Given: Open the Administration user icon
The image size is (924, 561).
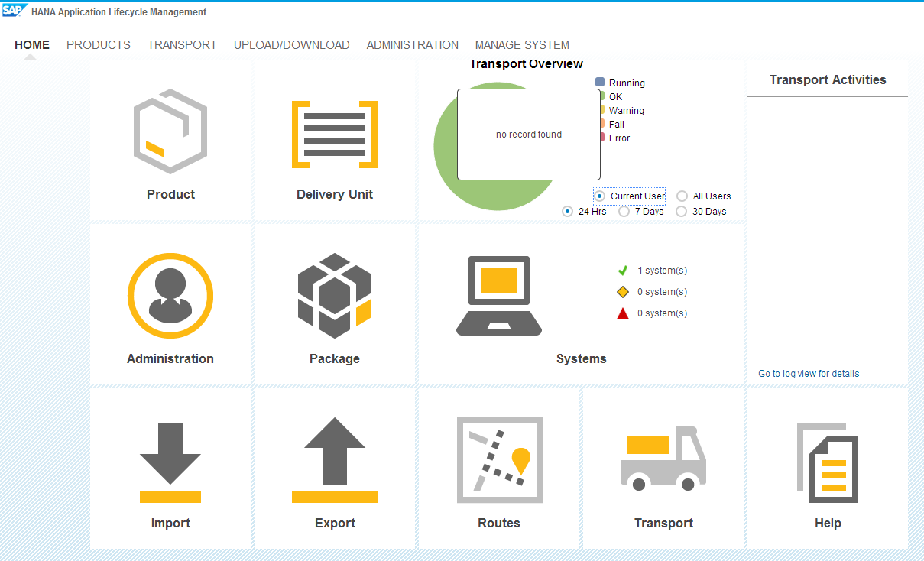Looking at the screenshot, I should click(170, 296).
